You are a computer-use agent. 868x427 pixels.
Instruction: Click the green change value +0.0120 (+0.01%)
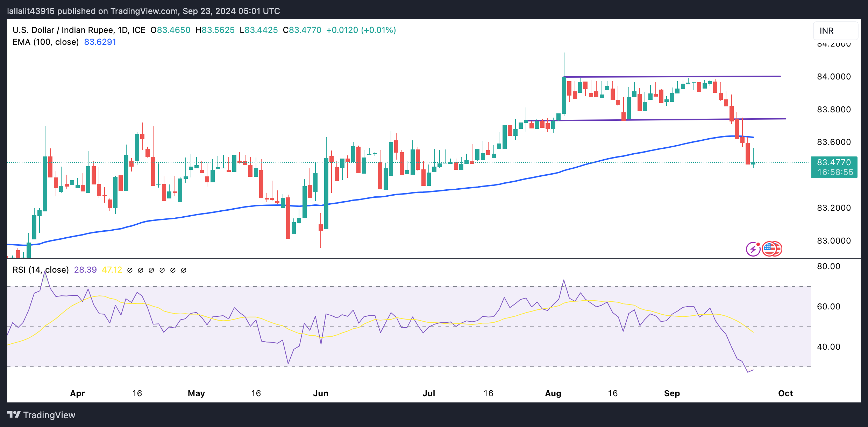361,30
